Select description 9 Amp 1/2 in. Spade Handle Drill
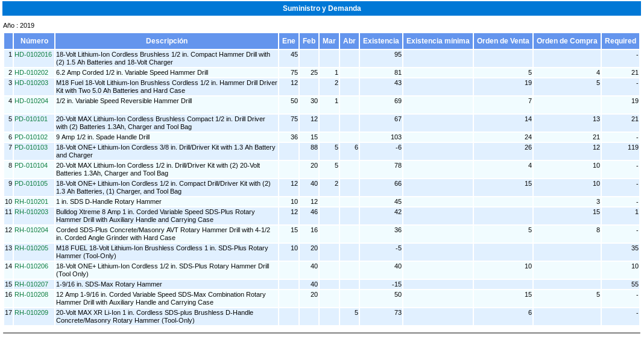 click(103, 137)
